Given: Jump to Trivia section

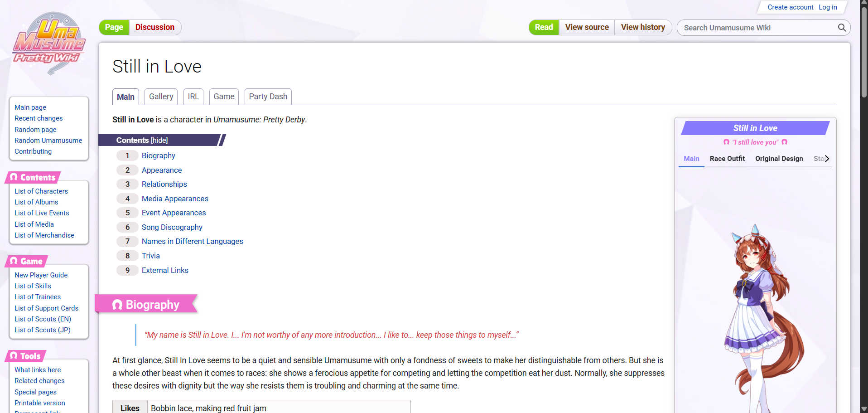Looking at the screenshot, I should (x=151, y=256).
